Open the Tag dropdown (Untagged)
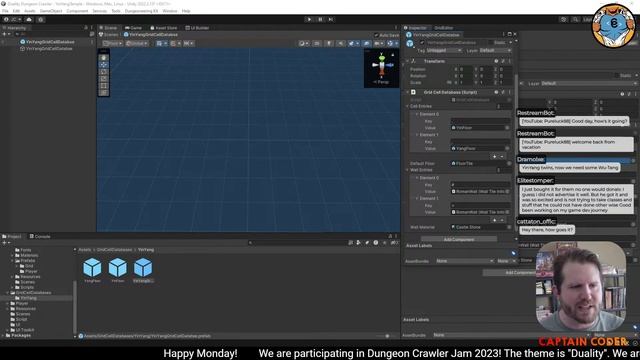The width and height of the screenshot is (640, 360). click(x=444, y=50)
